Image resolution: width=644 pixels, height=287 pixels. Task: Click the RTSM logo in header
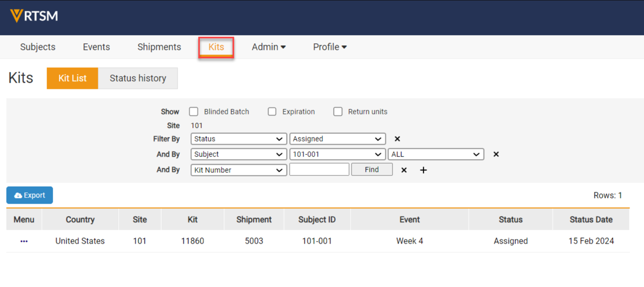pos(34,16)
